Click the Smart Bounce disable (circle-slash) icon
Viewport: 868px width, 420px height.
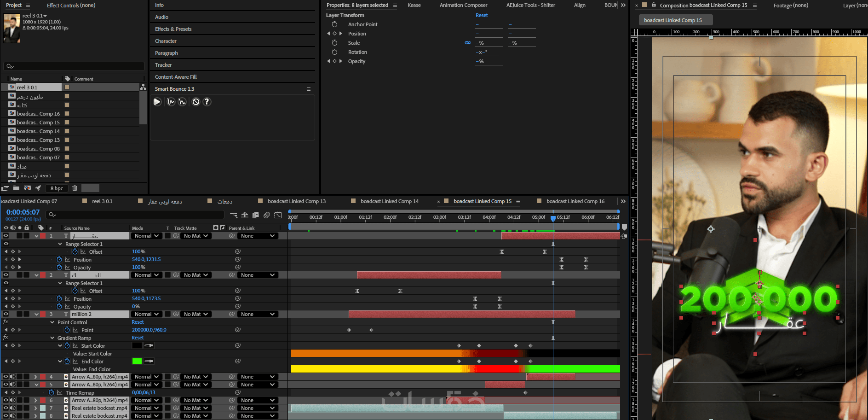click(196, 102)
